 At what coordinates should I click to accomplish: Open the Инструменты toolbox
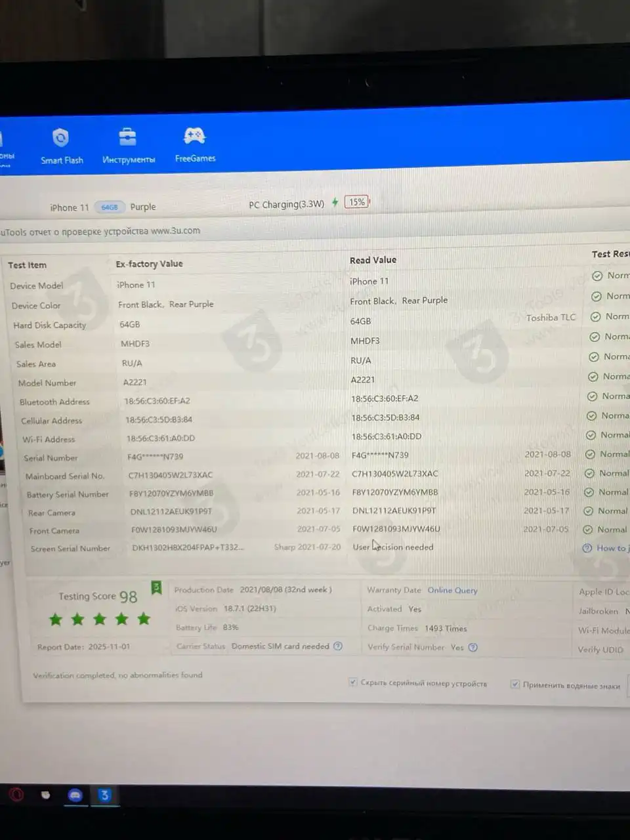(128, 146)
